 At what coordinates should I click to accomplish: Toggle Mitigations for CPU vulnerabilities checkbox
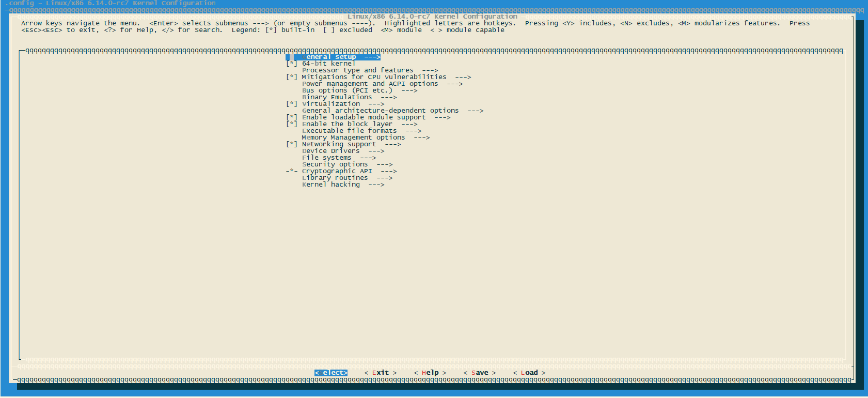click(x=292, y=77)
